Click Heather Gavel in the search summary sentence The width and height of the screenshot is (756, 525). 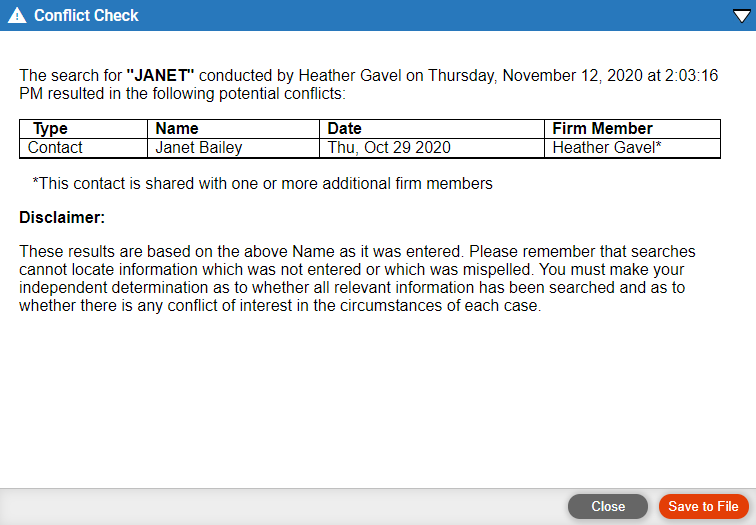coord(350,76)
